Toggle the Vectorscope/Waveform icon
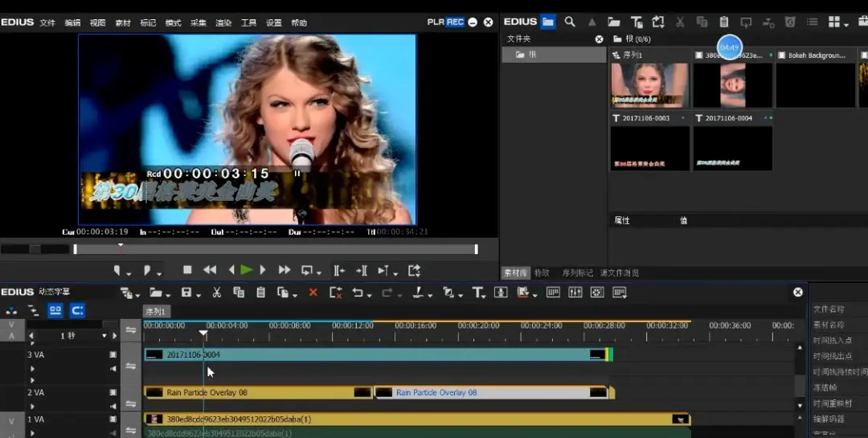Image resolution: width=868 pixels, height=438 pixels. (597, 292)
